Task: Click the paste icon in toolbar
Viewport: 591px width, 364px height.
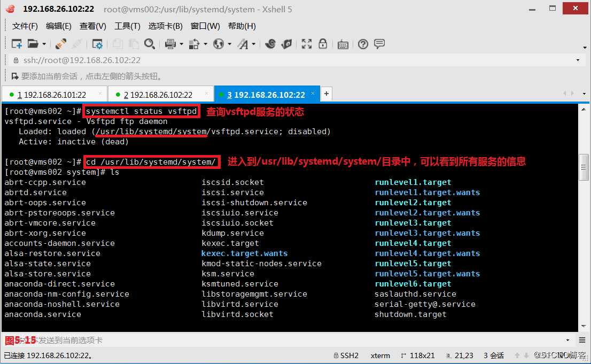Action: click(x=134, y=44)
